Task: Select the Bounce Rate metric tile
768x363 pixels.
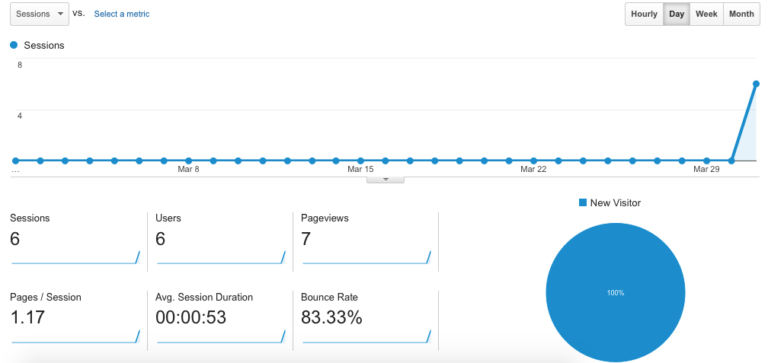Action: (x=366, y=320)
